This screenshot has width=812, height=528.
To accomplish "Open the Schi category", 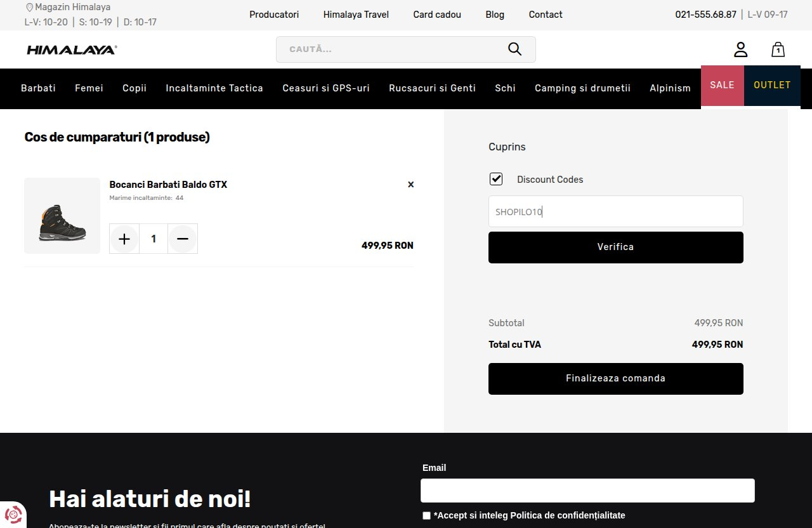I will pos(505,88).
